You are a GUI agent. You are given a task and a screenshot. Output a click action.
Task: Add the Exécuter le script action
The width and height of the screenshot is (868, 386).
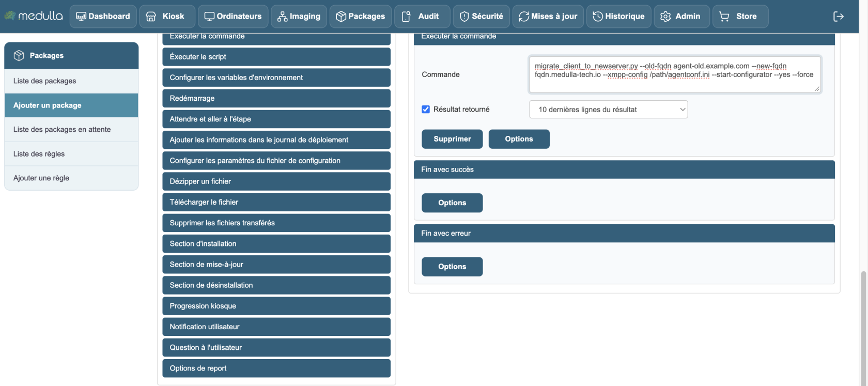276,57
